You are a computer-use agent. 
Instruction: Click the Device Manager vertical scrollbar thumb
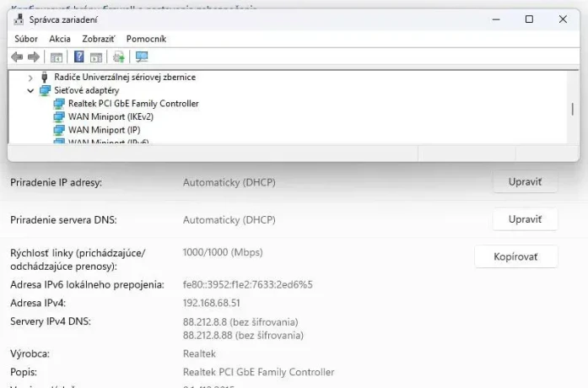coord(572,110)
